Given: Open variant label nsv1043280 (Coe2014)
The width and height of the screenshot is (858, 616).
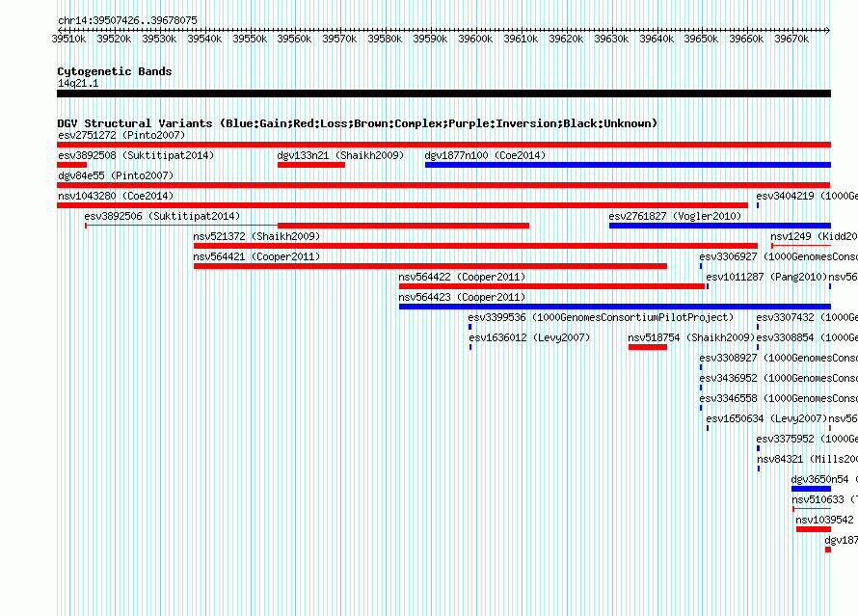Looking at the screenshot, I should coord(116,196).
